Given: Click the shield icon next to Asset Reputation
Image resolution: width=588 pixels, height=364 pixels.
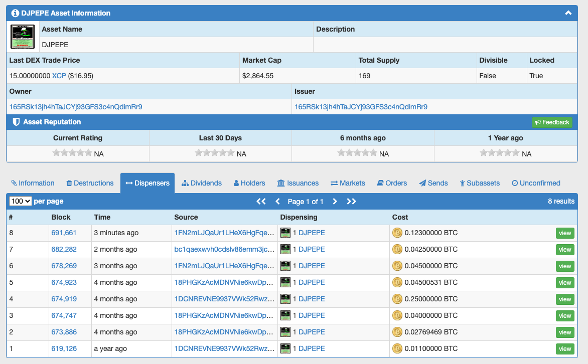Looking at the screenshot, I should pos(16,122).
